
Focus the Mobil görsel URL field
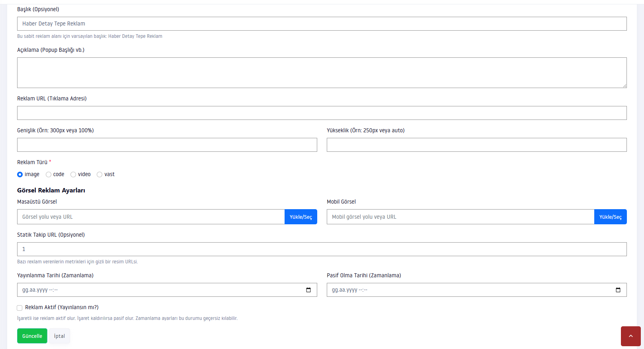461,217
